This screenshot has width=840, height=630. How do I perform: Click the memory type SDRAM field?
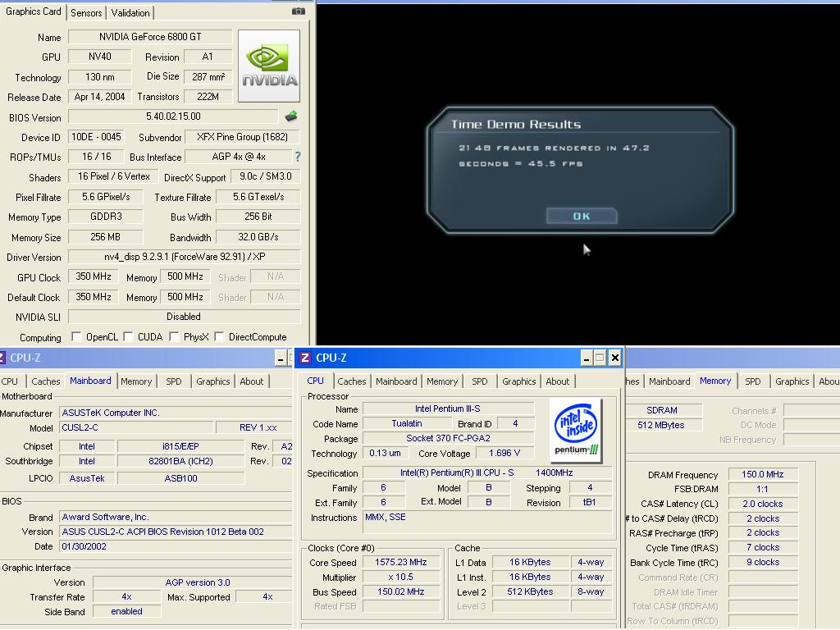pyautogui.click(x=662, y=410)
